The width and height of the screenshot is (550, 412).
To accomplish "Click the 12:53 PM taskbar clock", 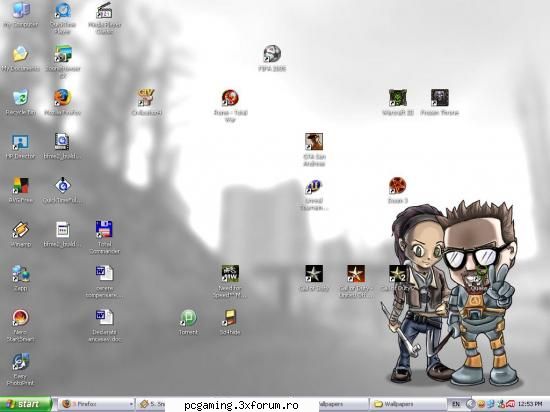I will (x=530, y=404).
